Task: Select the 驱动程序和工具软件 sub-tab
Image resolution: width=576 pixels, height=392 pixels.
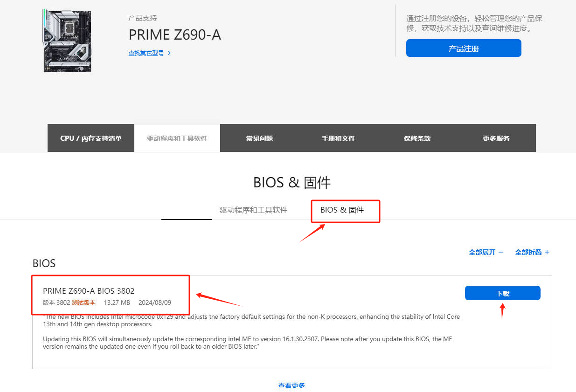Action: [x=253, y=210]
